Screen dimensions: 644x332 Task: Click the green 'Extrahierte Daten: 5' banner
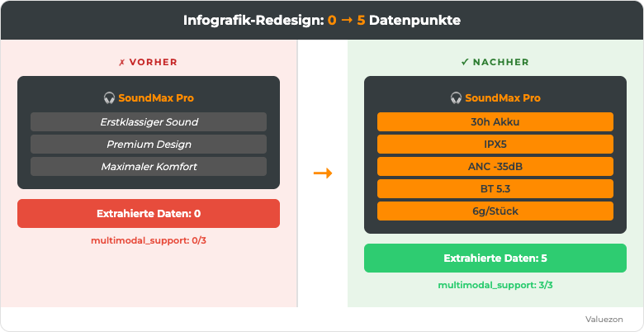click(x=495, y=258)
